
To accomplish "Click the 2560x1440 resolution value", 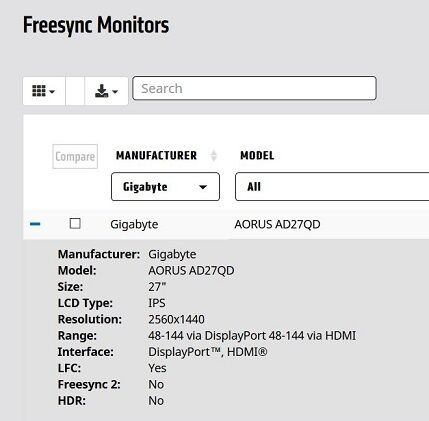I will pyautogui.click(x=176, y=319).
